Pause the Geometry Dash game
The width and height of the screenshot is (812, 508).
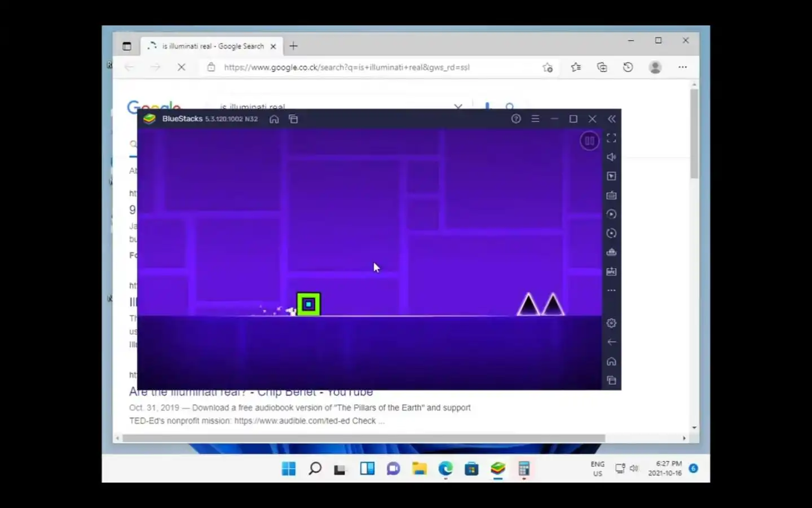tap(589, 141)
